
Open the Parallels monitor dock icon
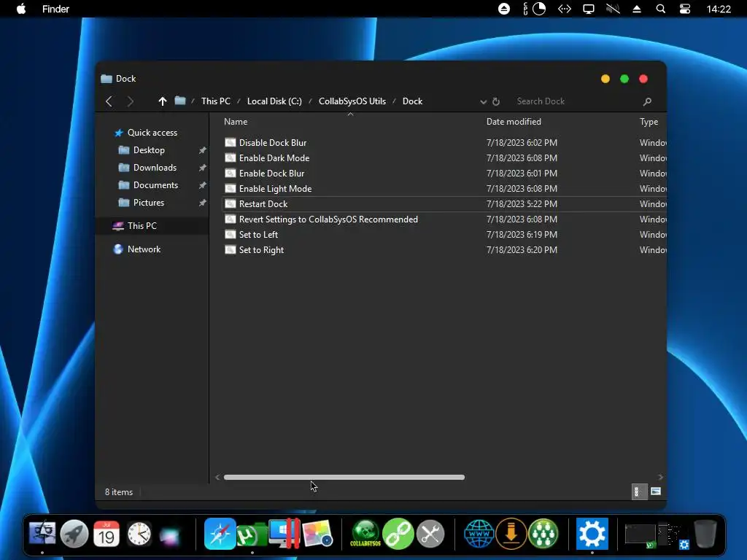pyautogui.click(x=285, y=533)
